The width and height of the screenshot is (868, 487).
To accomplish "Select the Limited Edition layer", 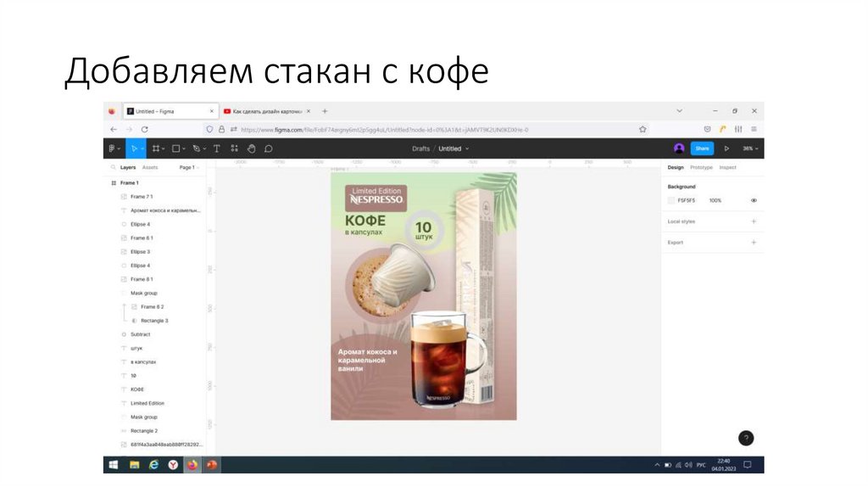I will [x=147, y=403].
